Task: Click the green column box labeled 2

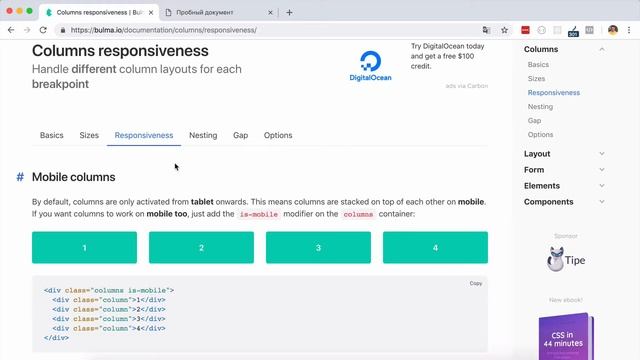Action: click(201, 247)
